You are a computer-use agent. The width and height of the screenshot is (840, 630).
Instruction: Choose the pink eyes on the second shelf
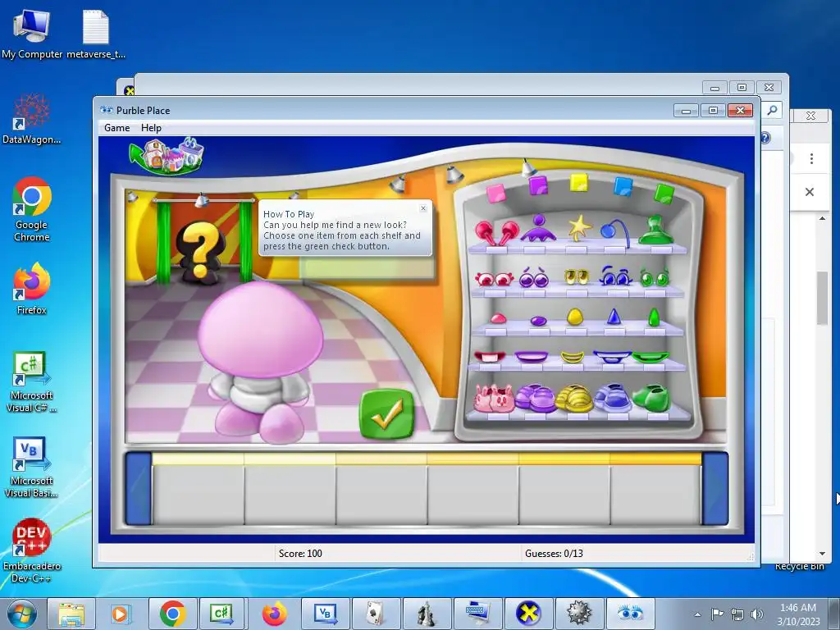(x=495, y=279)
